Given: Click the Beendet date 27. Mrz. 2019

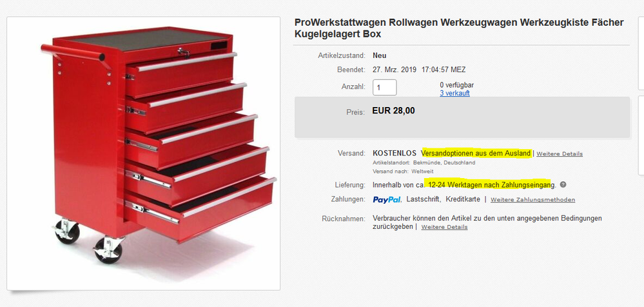Looking at the screenshot, I should click(395, 70).
